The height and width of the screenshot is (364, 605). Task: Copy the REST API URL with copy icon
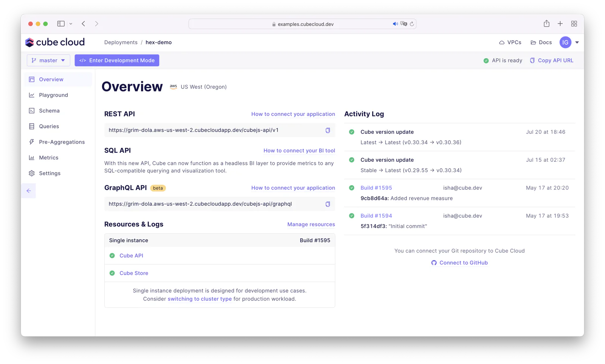tap(328, 130)
